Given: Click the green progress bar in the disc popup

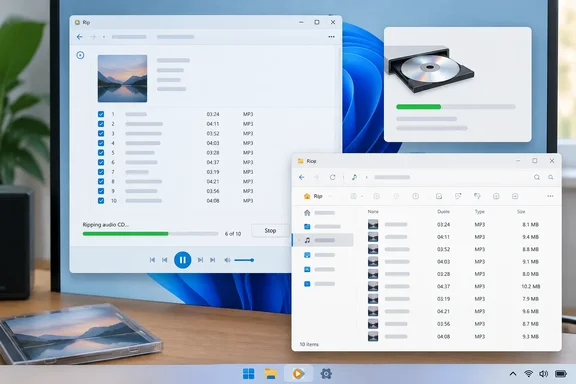Looking at the screenshot, I should click(x=456, y=107).
